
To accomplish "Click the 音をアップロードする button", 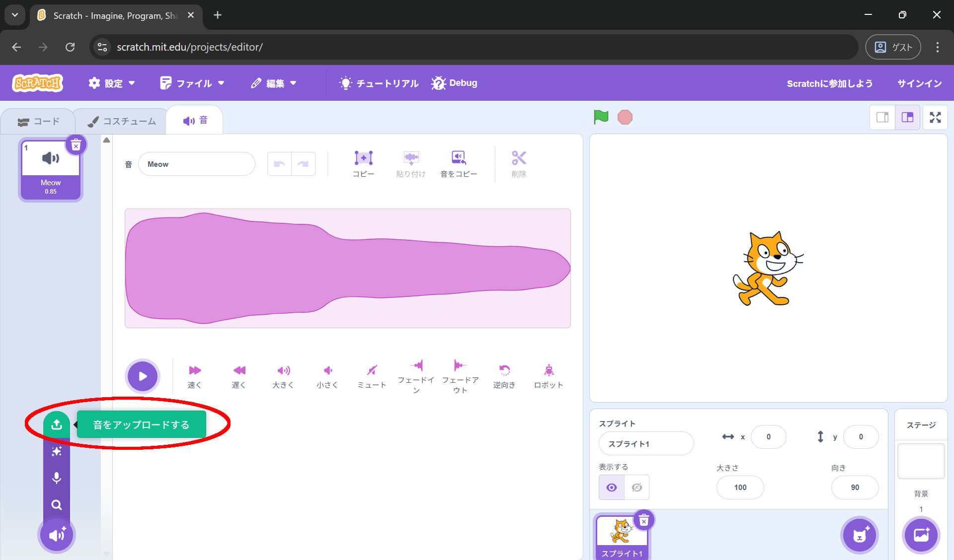I will (x=140, y=424).
